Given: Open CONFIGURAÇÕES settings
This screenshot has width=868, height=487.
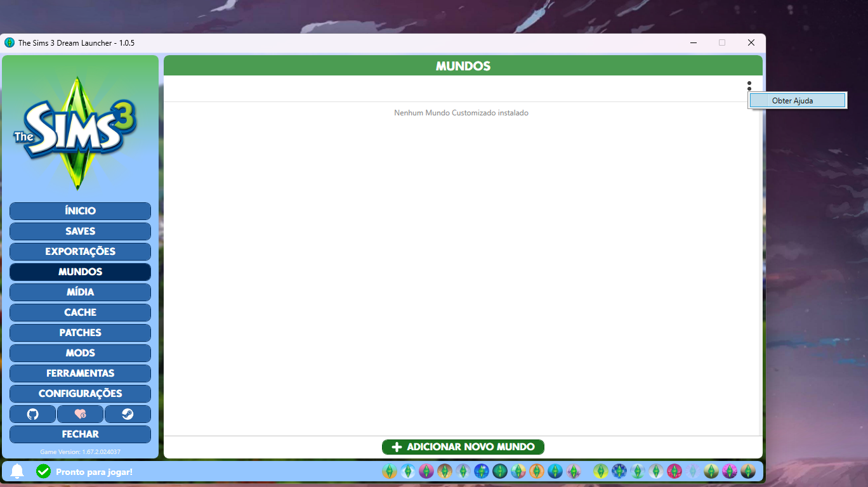Looking at the screenshot, I should tap(80, 394).
